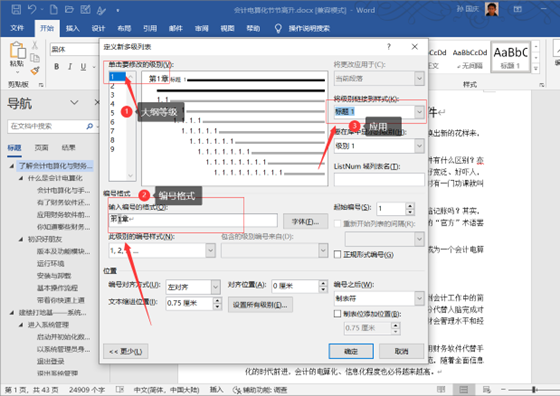Open the 将更改应用于 dropdown
This screenshot has height=396, width=560.
[x=419, y=78]
